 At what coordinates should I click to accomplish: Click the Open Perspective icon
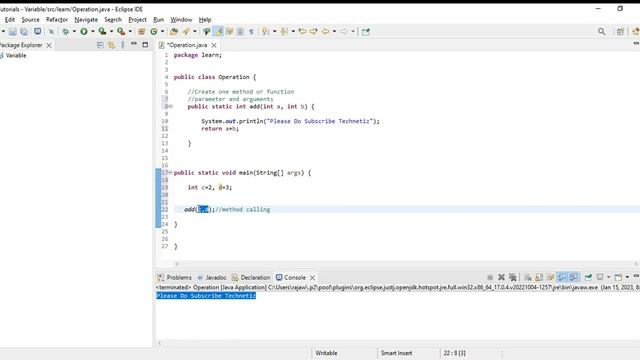[x=620, y=31]
